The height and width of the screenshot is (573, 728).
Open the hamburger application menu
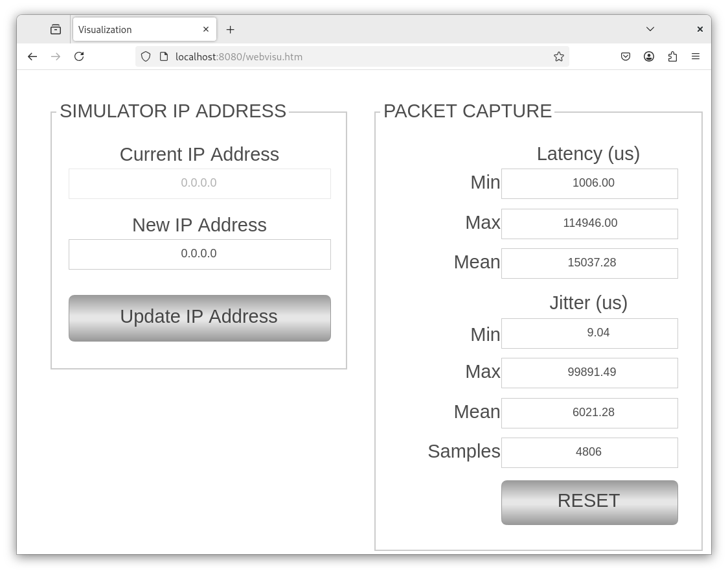pyautogui.click(x=696, y=56)
